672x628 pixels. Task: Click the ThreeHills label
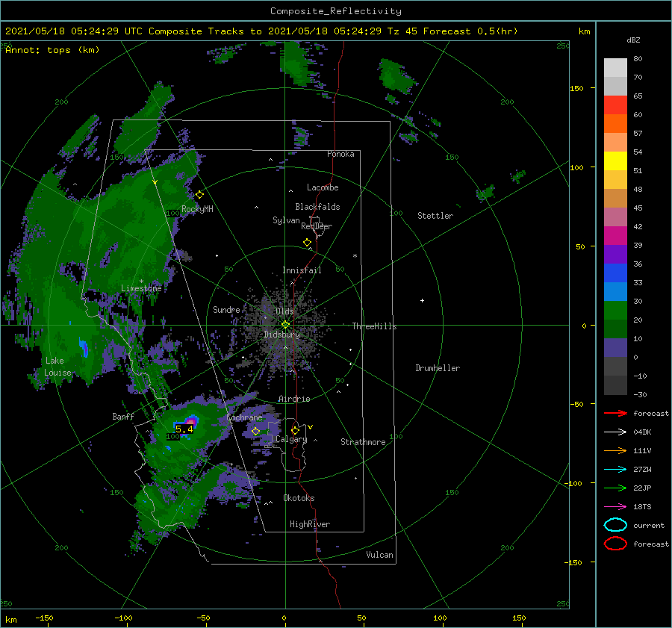[374, 326]
